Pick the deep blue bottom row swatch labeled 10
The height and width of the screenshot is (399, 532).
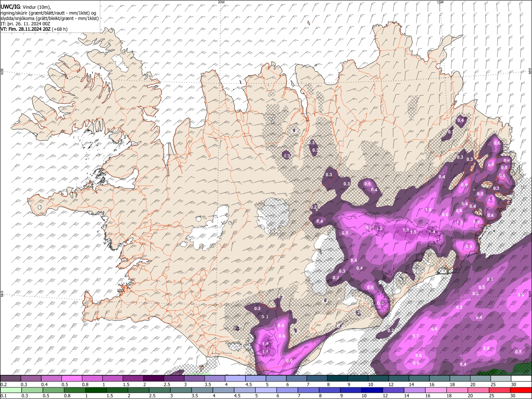(x=372, y=390)
